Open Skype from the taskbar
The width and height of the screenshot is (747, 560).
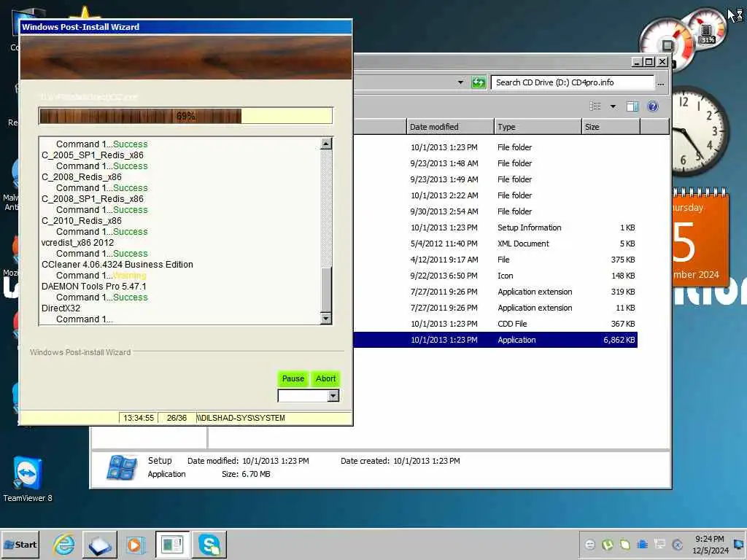(x=209, y=544)
